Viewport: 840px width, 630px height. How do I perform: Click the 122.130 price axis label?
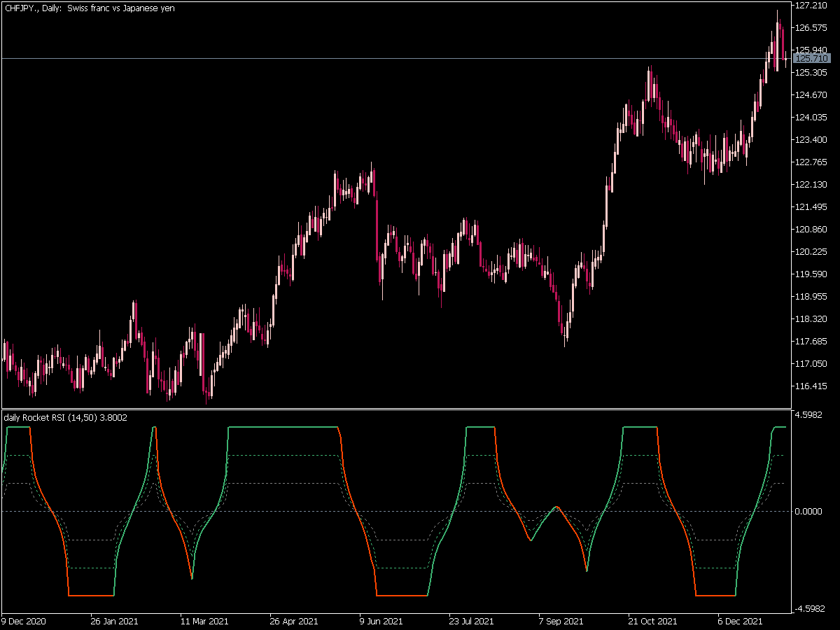pyautogui.click(x=812, y=185)
